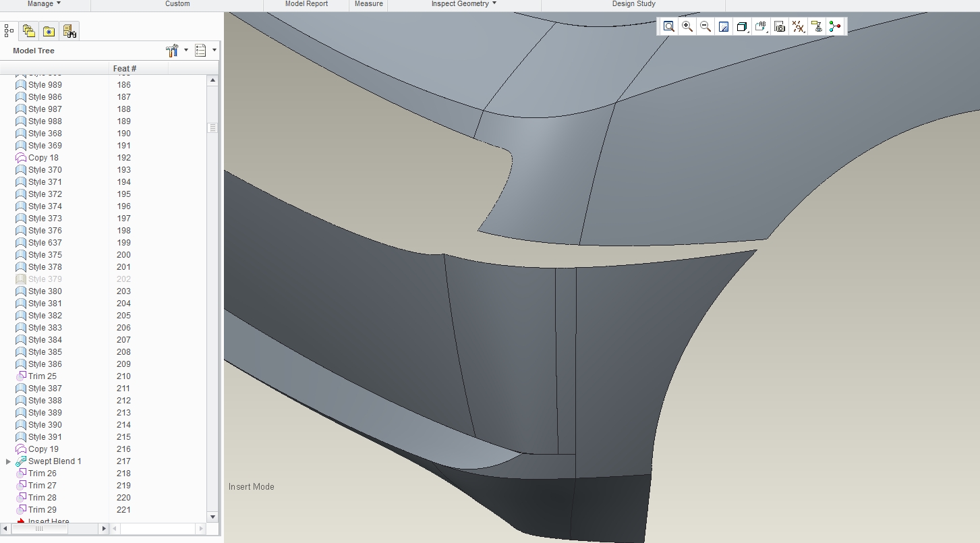
Task: Expand the Swept Blend 1 feature
Action: (8, 461)
